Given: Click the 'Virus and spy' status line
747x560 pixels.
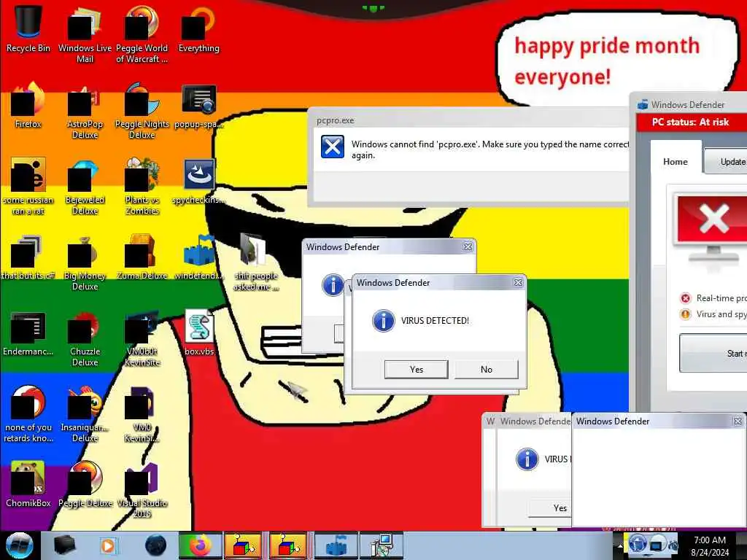Looking at the screenshot, I should coord(713,314).
